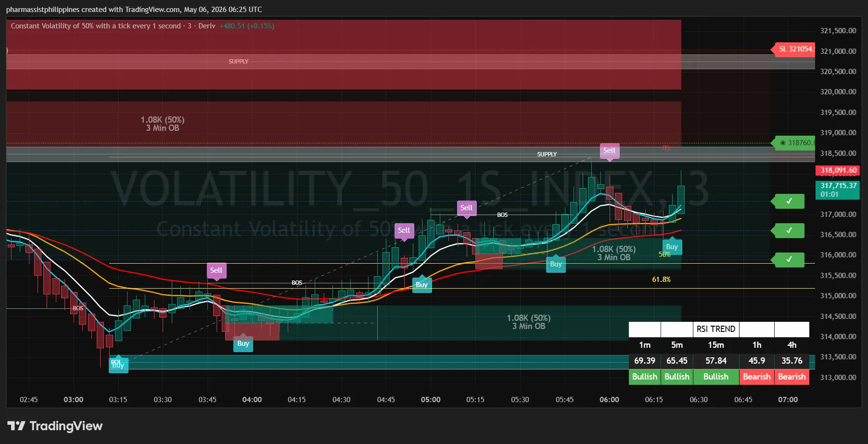Screen dimensions: 868x444
Task: Select the 1h column header in the RSI table
Action: coord(757,345)
